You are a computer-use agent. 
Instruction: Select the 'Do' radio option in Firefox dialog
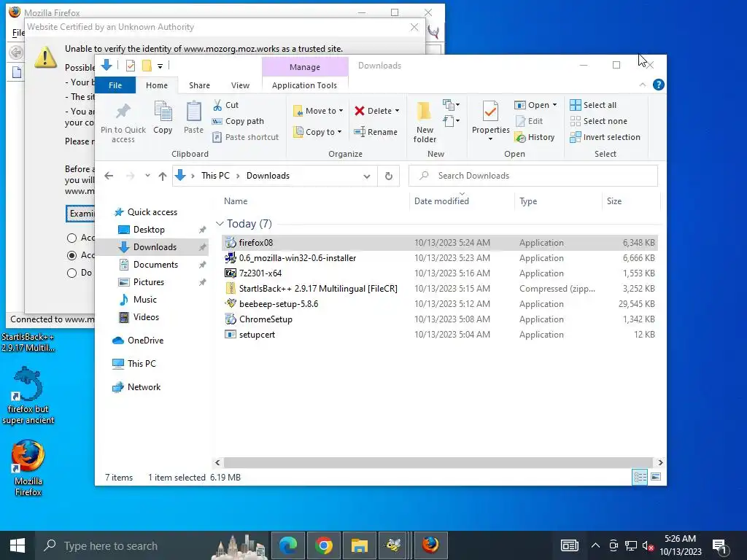[71, 273]
